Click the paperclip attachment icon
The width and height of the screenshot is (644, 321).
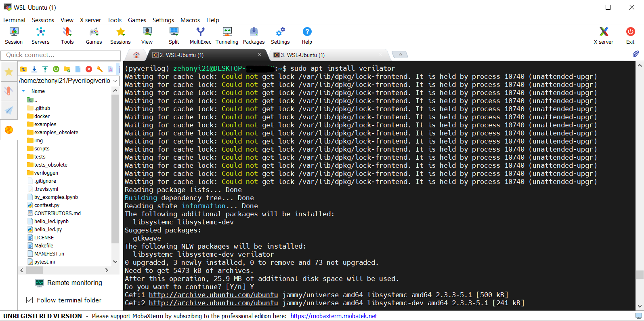coord(636,54)
